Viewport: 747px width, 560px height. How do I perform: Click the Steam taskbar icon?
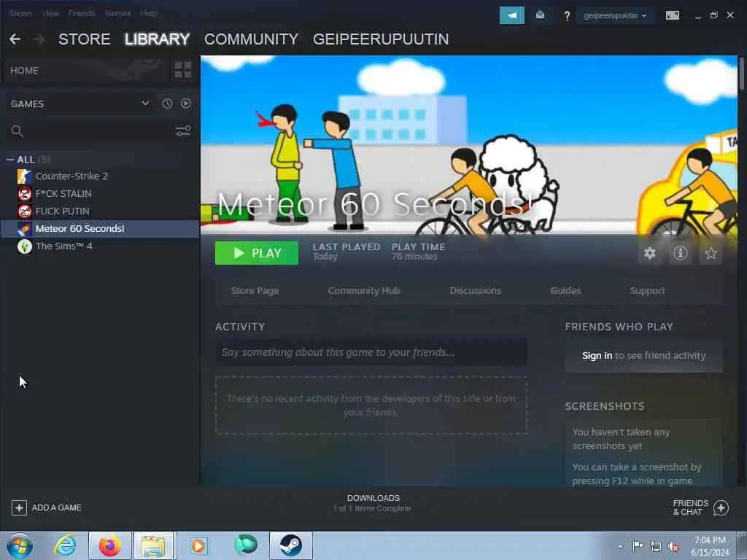(291, 545)
